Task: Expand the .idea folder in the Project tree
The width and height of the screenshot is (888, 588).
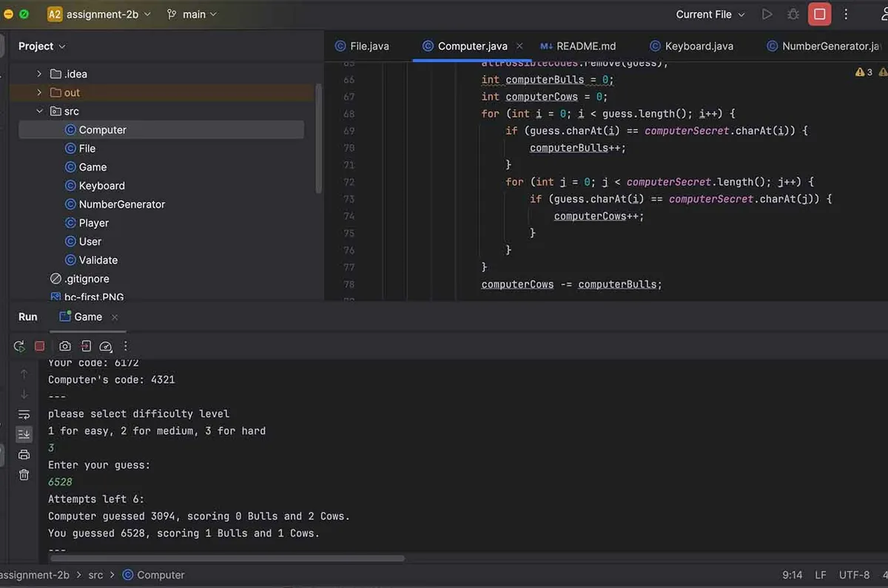Action: (x=40, y=74)
